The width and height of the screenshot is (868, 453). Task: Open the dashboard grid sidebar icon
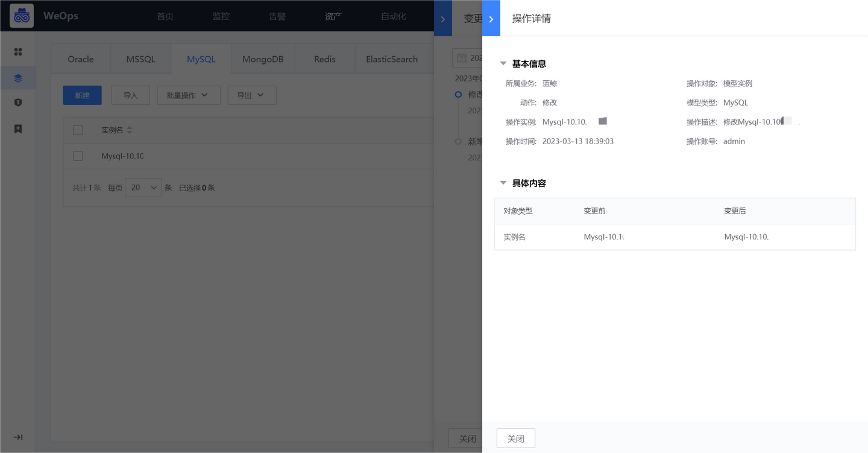18,52
